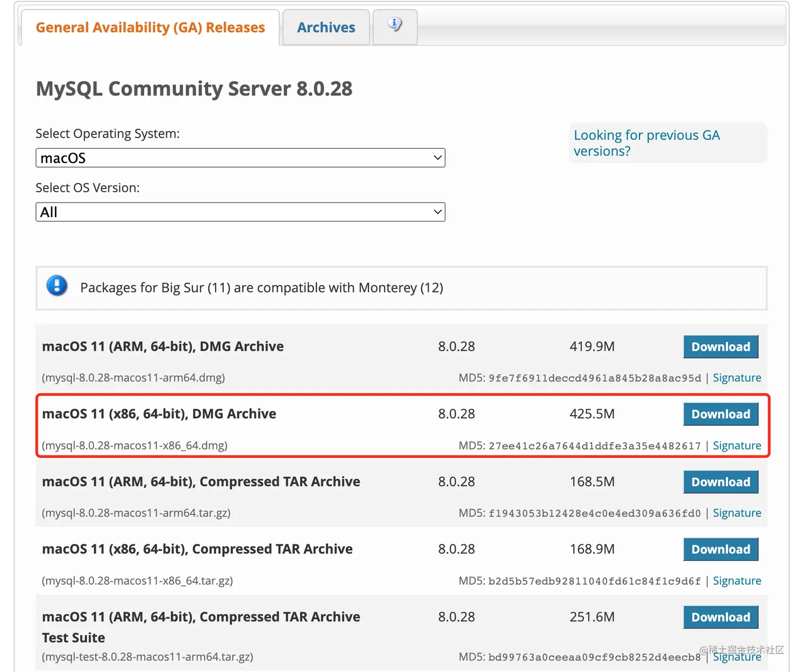
Task: Click MD5 hash 9fe7f6911deccd4961a845b28a8ac95d
Action: (x=594, y=378)
